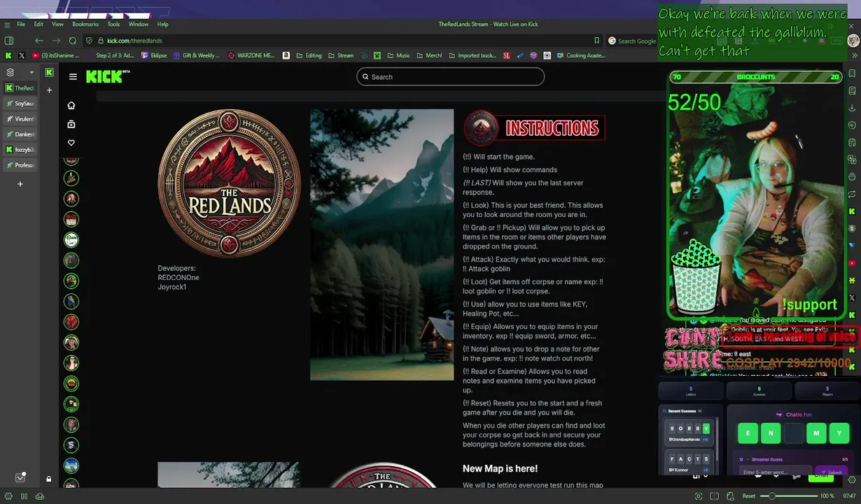
Task: Open the Kick hamburger menu
Action: (73, 77)
